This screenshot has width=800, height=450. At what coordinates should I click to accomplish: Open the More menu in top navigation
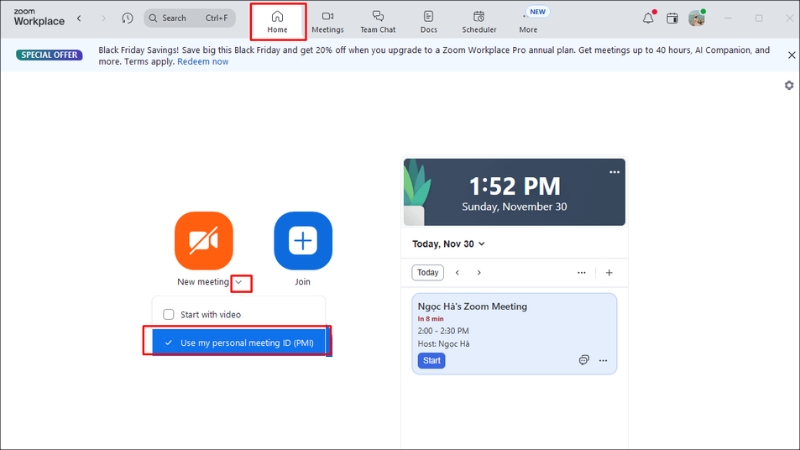(528, 21)
